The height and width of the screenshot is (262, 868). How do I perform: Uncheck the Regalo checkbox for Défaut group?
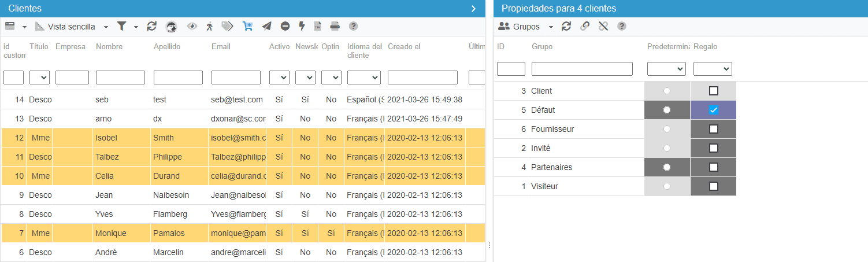[x=714, y=110]
